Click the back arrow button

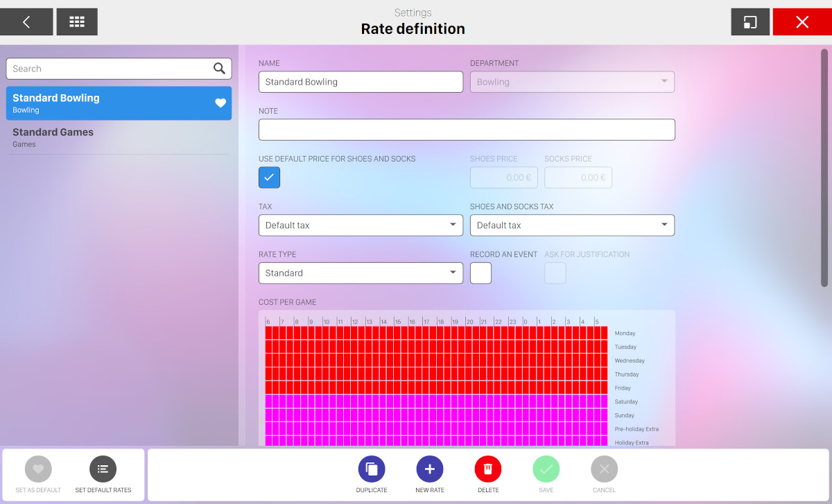[26, 22]
